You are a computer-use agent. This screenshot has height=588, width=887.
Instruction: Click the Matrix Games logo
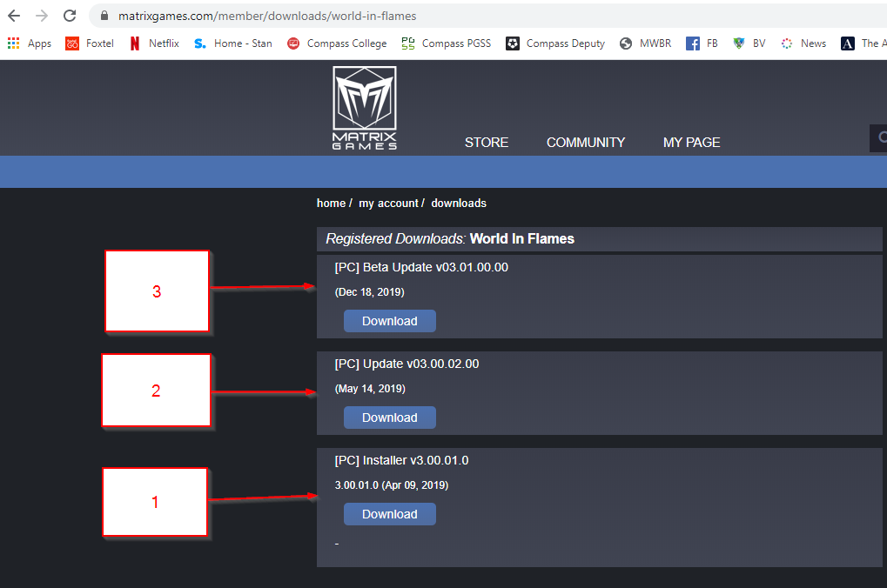click(x=365, y=108)
